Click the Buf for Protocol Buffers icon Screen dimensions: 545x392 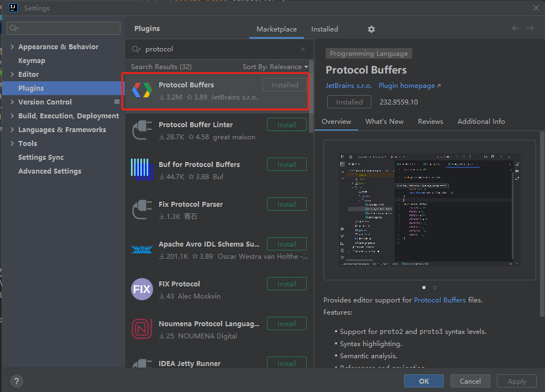[142, 170]
